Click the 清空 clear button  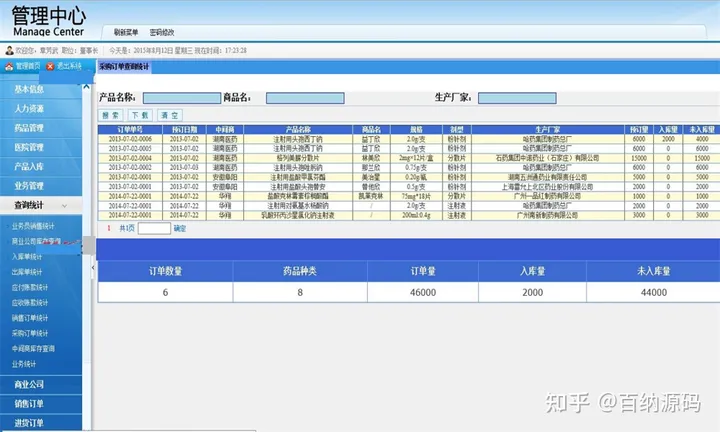pyautogui.click(x=169, y=115)
